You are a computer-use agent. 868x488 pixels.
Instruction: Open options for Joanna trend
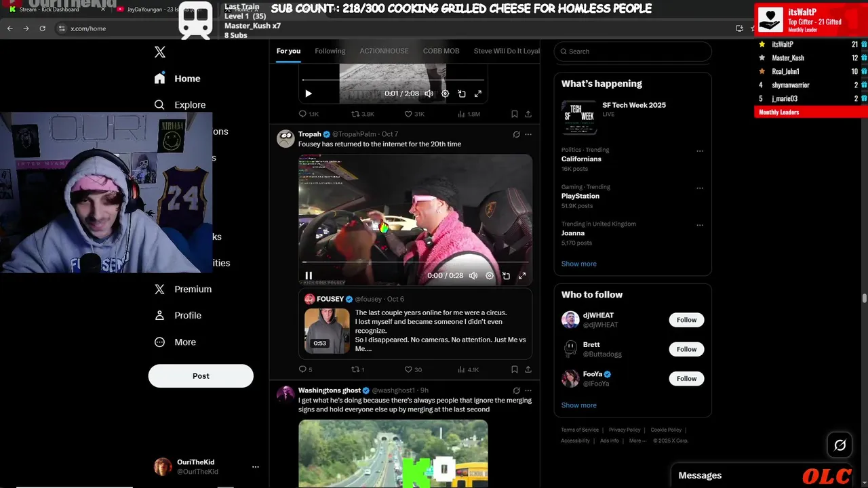click(700, 225)
